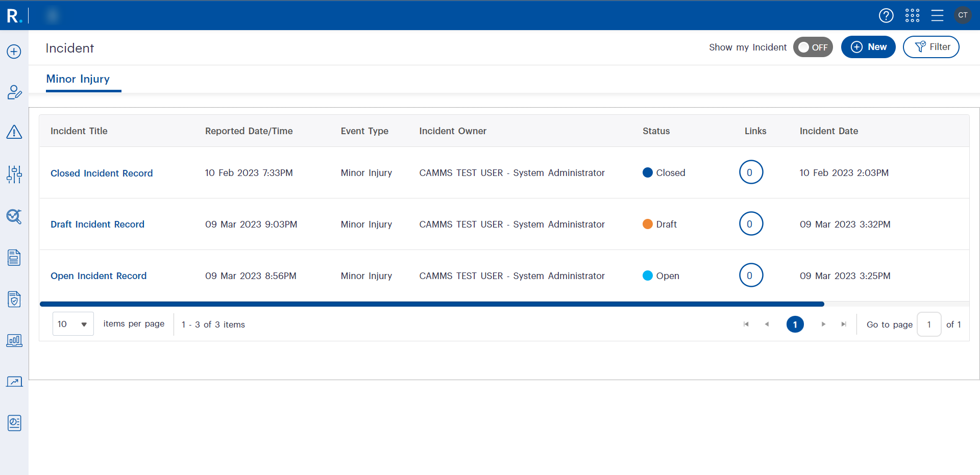Open the warning triangle sidebar icon

[x=14, y=132]
